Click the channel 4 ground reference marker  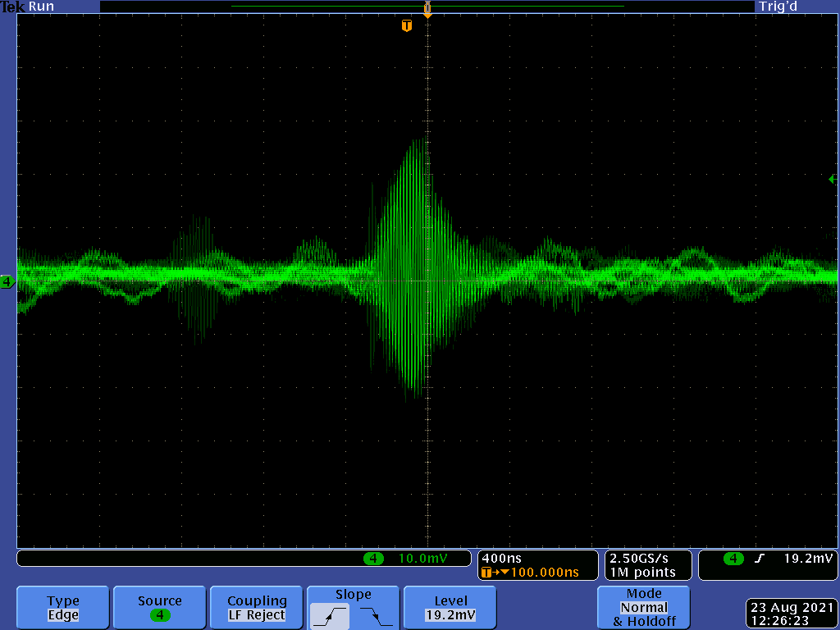(x=7, y=282)
